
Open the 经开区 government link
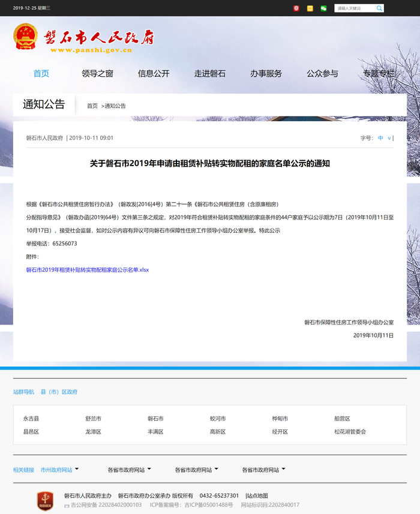coord(280,432)
